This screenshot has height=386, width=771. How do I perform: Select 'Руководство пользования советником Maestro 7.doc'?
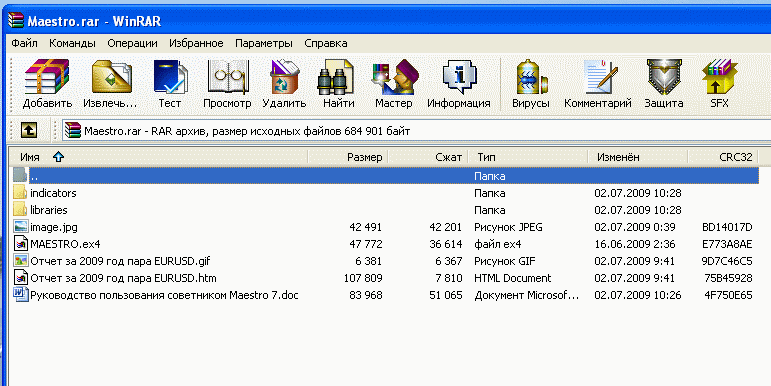tap(164, 296)
